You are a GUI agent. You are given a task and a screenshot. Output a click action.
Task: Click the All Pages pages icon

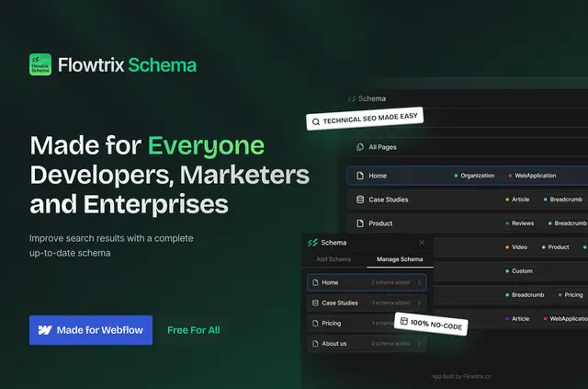click(x=360, y=147)
